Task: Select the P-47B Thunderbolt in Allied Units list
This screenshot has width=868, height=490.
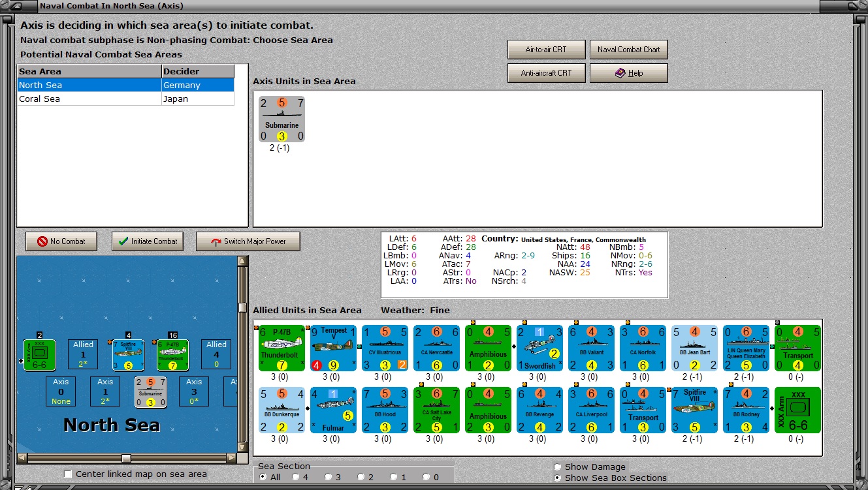Action: point(282,348)
